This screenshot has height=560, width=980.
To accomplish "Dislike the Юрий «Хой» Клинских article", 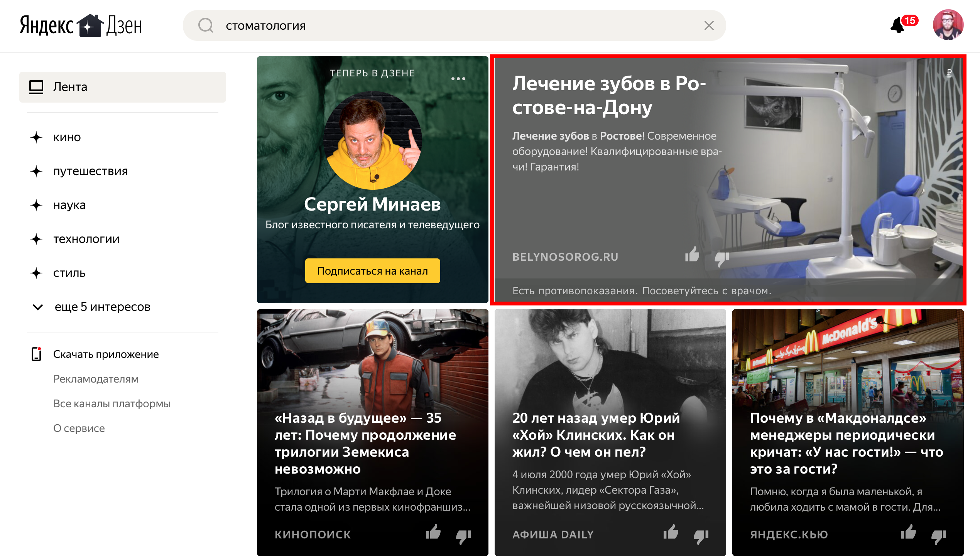I will coord(701,536).
